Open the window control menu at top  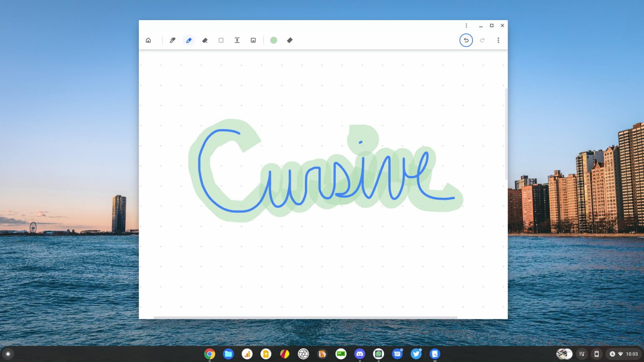pyautogui.click(x=466, y=26)
